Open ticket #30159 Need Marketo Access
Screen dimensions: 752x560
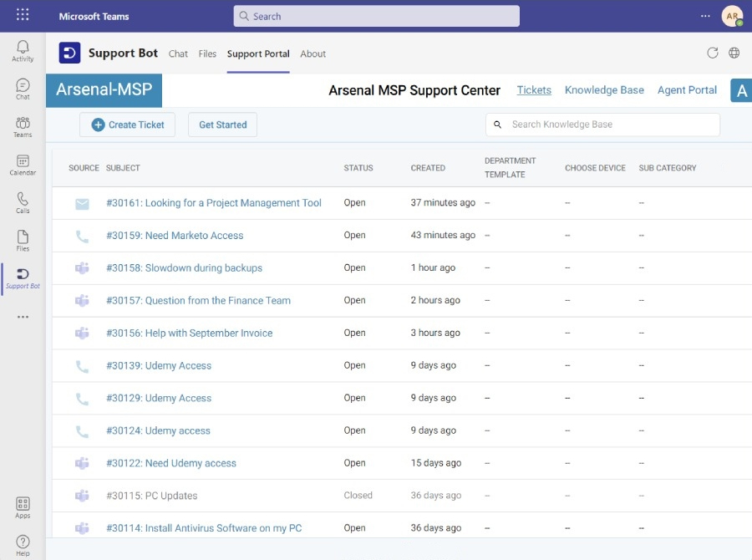[x=175, y=236]
